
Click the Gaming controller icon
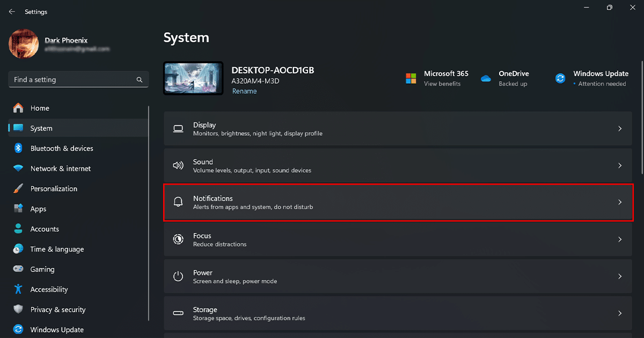pos(18,269)
